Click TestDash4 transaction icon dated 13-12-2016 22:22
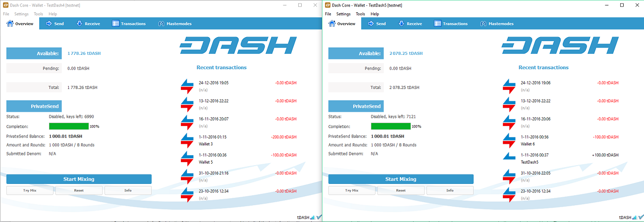 point(187,104)
